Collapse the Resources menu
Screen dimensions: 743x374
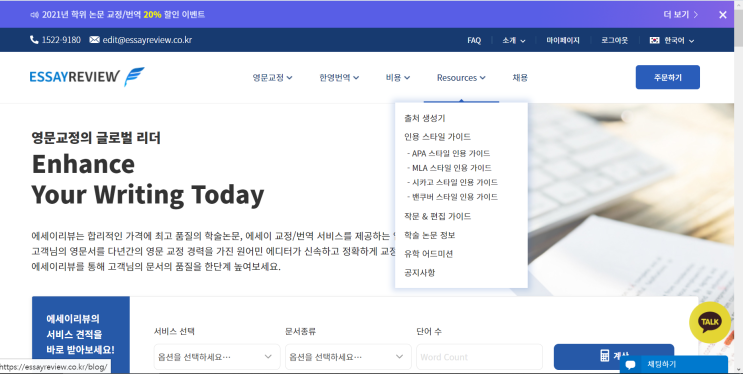coord(461,77)
